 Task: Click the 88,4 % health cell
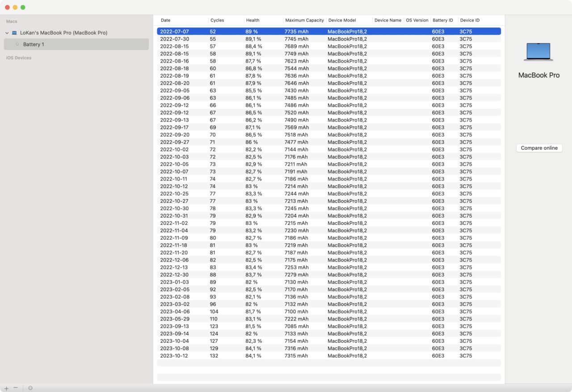254,46
